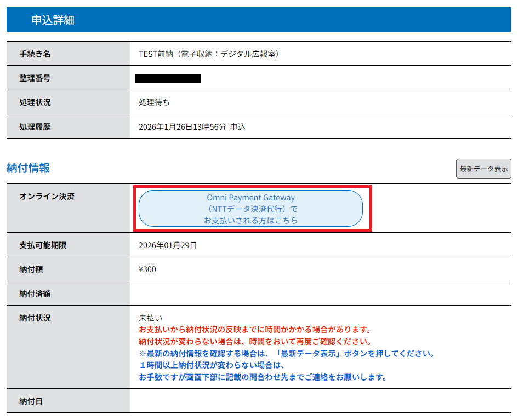Image resolution: width=524 pixels, height=420 pixels.
Task: Select the 納付済額 row label
Action: click(35, 294)
